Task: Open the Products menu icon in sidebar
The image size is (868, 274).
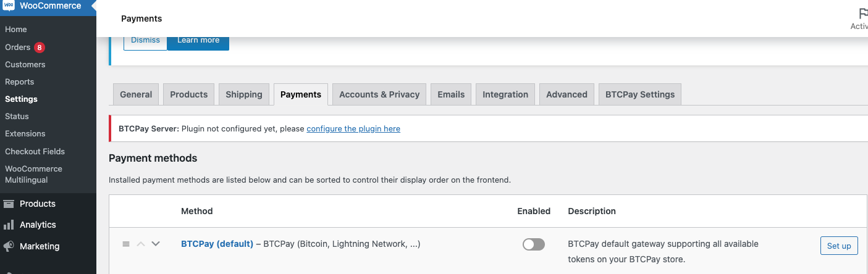Action: [9, 204]
